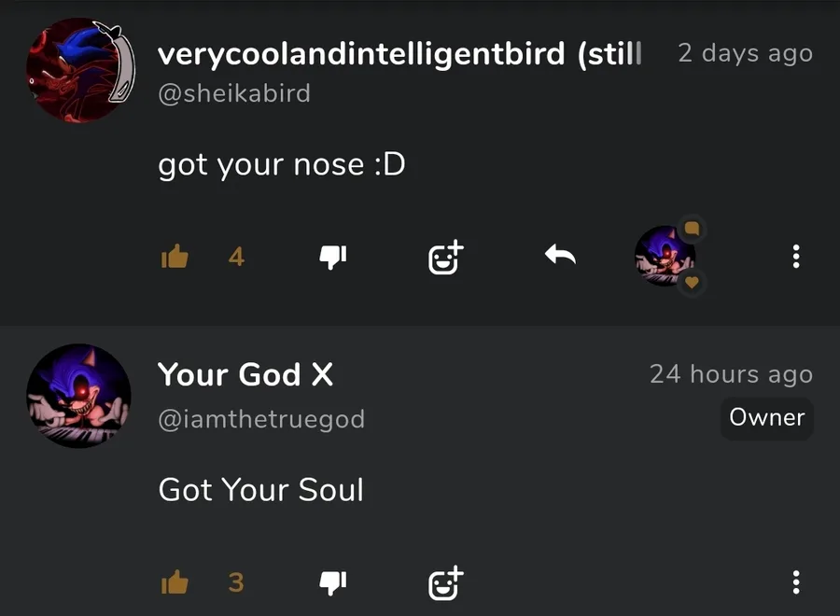Open the @sheikabird handle link

click(234, 94)
